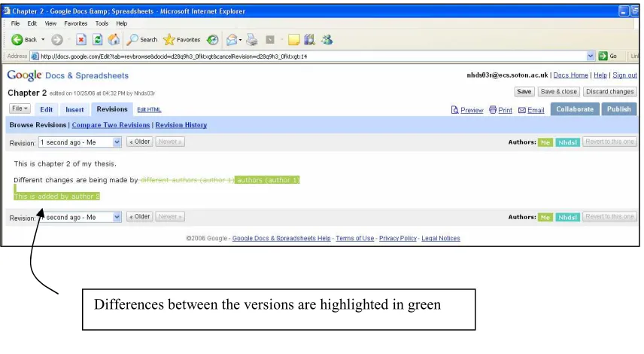This screenshot has height=354, width=644.
Task: Click bottom green Me author swatch
Action: point(545,217)
